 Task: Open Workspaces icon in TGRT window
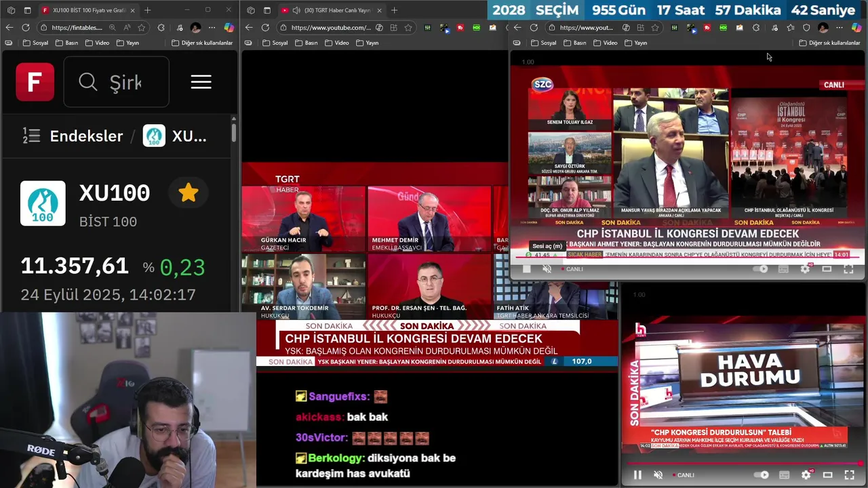pos(250,10)
